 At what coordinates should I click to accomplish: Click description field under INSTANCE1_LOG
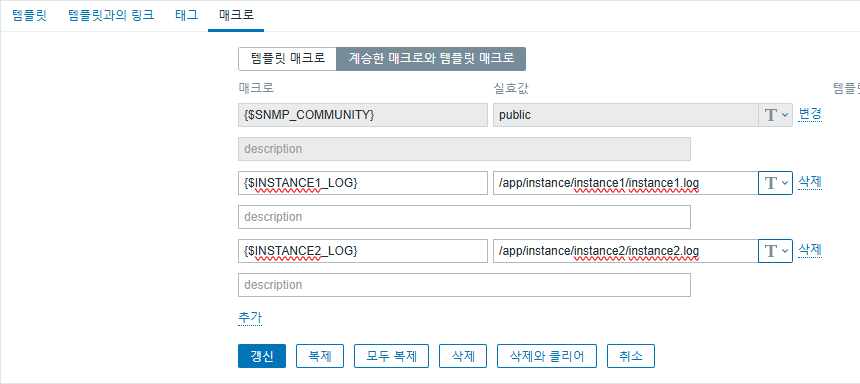pos(464,217)
